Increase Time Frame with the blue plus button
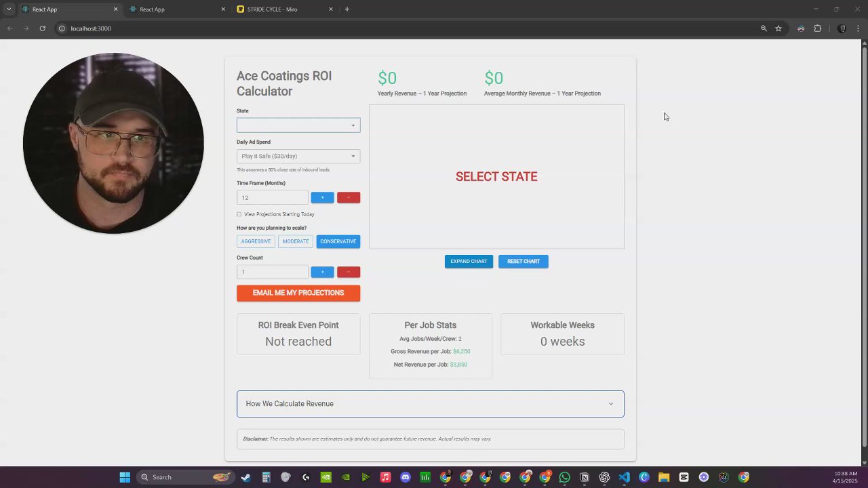868x488 pixels. 322,198
